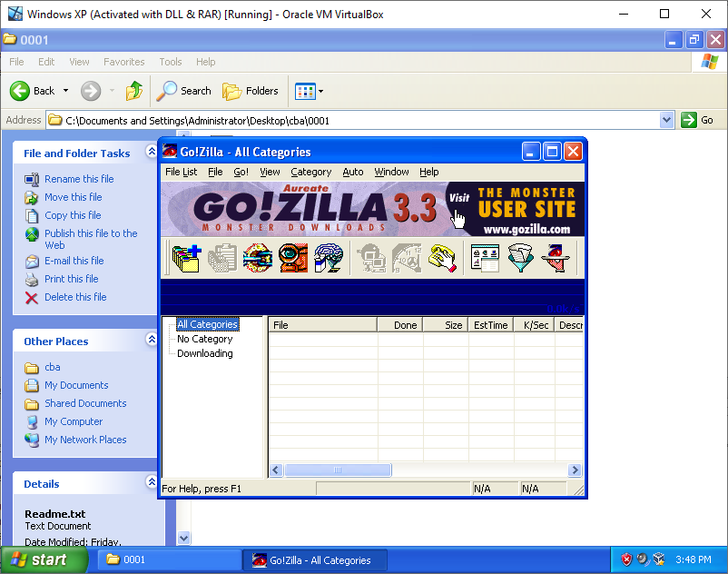Click the Go!Zilla title bar app icon

coord(170,152)
